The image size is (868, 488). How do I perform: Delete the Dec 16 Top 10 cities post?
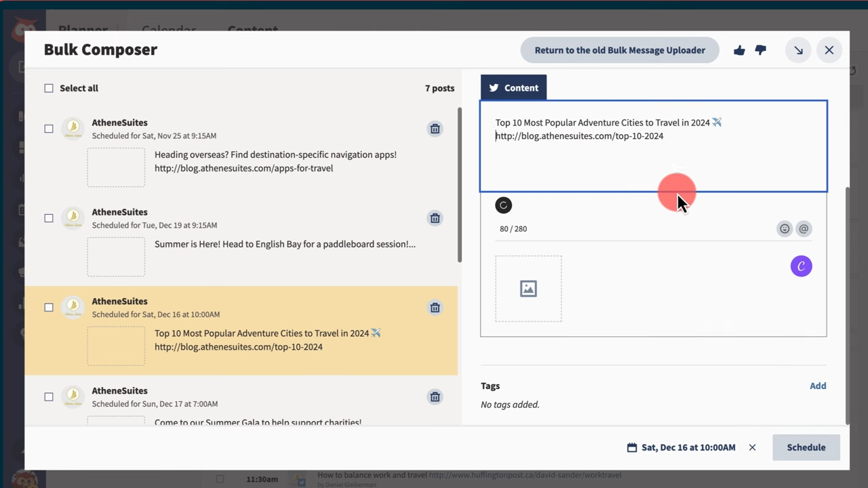coord(435,308)
